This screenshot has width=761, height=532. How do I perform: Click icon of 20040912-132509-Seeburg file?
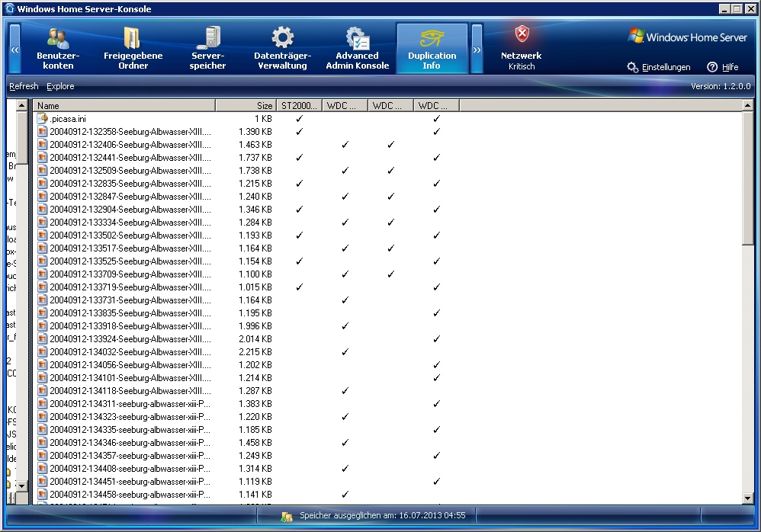(x=42, y=170)
